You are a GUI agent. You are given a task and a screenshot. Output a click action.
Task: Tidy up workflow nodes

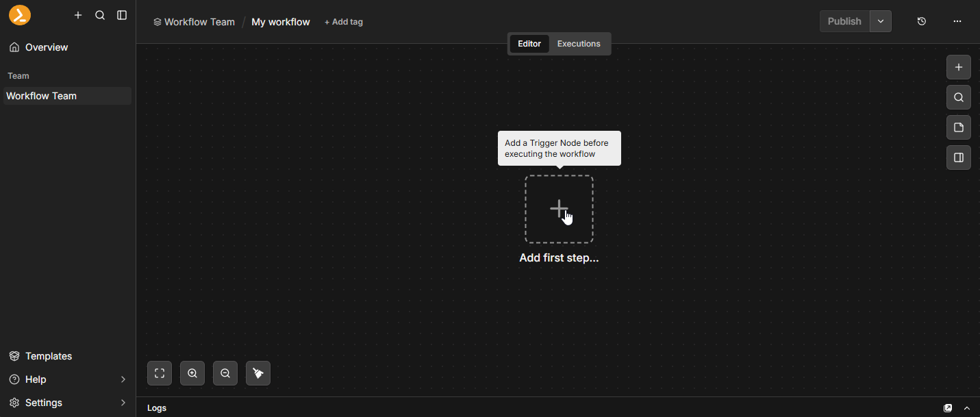(x=258, y=373)
